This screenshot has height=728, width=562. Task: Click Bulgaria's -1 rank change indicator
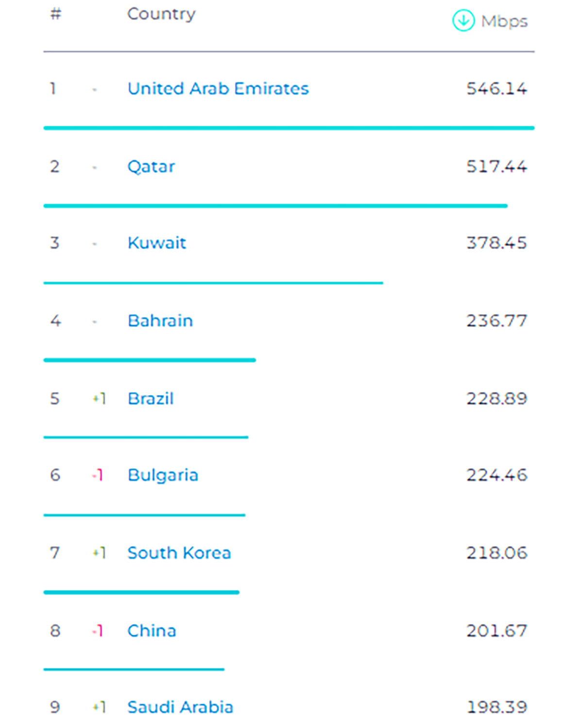click(98, 475)
